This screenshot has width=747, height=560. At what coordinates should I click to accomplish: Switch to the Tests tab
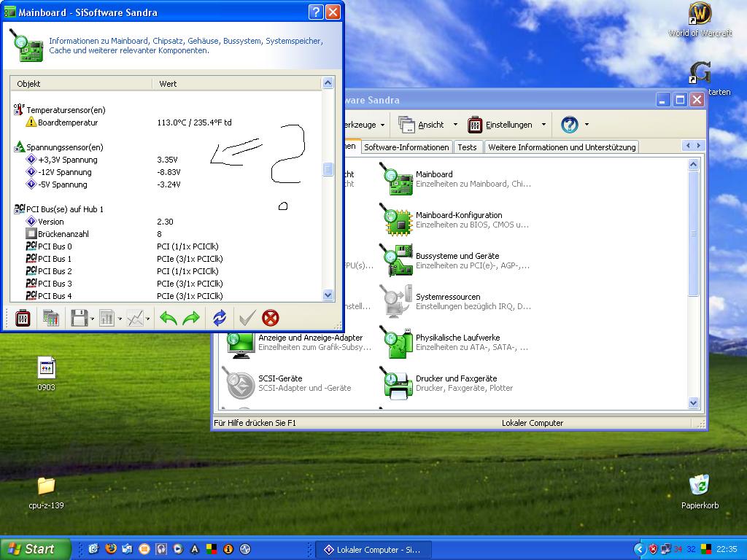click(468, 147)
